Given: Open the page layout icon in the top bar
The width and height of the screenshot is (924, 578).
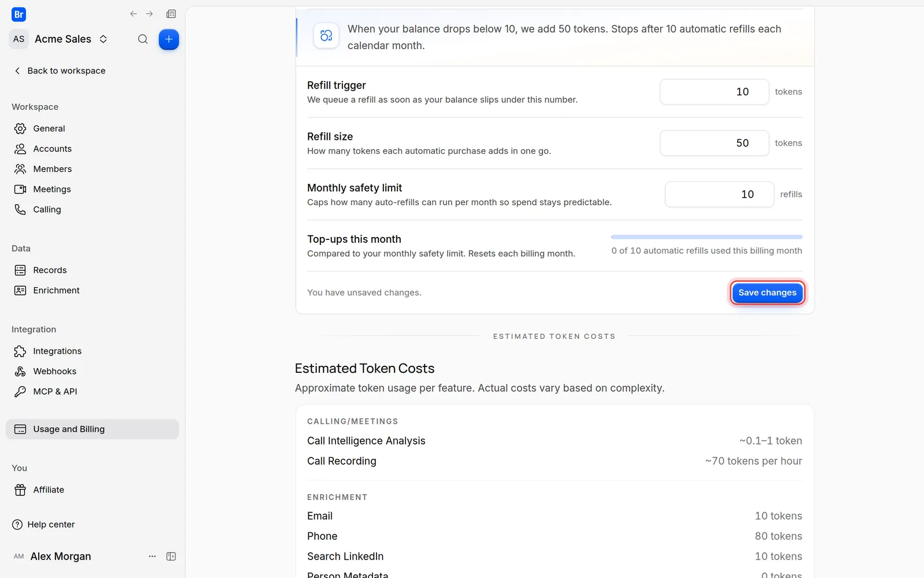Looking at the screenshot, I should [x=171, y=14].
